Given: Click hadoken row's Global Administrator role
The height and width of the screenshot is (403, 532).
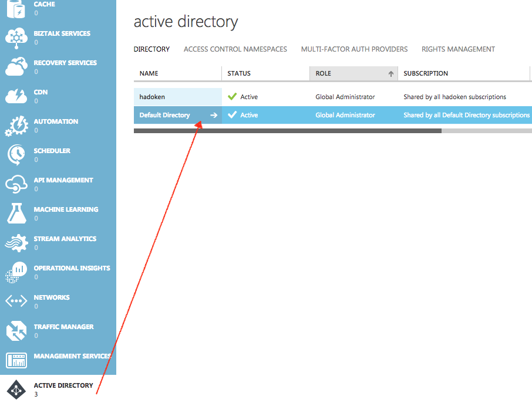Looking at the screenshot, I should pos(345,97).
